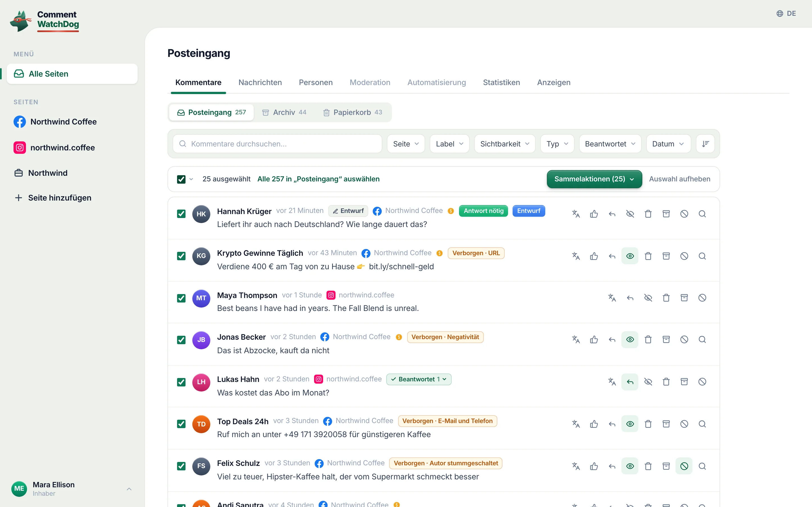
Task: Open the Archiv folder tab
Action: click(284, 112)
